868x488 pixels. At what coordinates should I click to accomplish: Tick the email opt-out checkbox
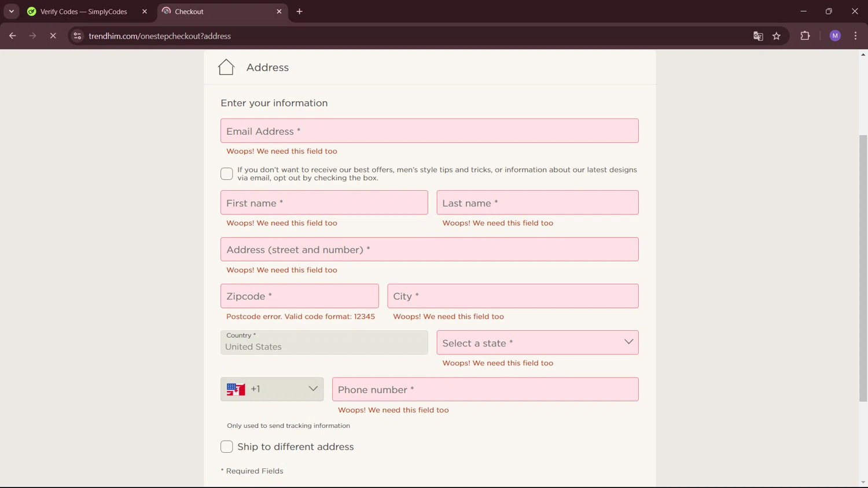point(227,173)
